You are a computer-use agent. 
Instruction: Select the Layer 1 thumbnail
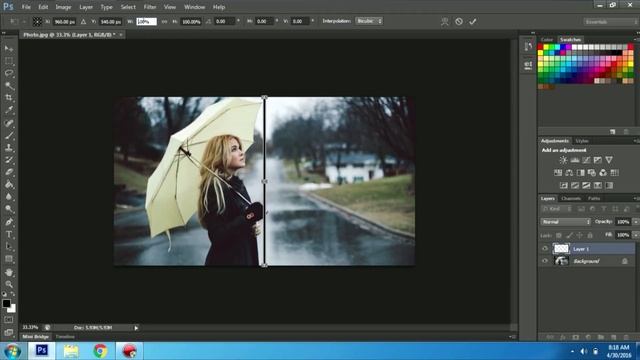coord(561,249)
